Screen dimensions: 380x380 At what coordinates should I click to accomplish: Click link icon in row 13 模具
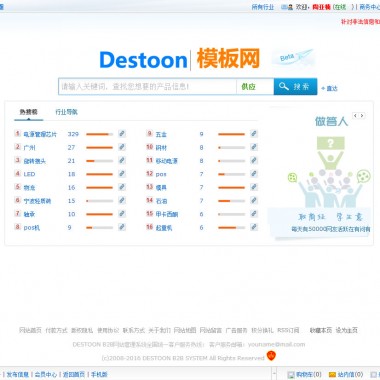(x=254, y=187)
